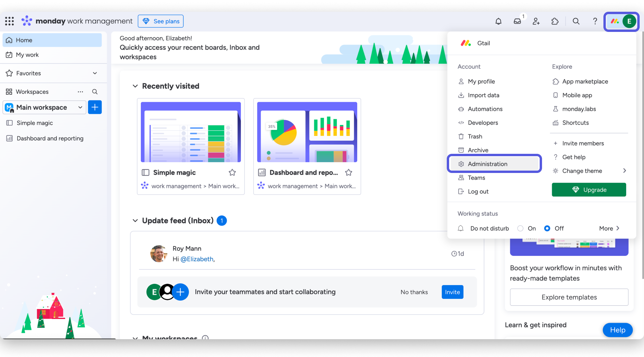Expand the Favorites section chevron
644x357 pixels.
pyautogui.click(x=95, y=73)
